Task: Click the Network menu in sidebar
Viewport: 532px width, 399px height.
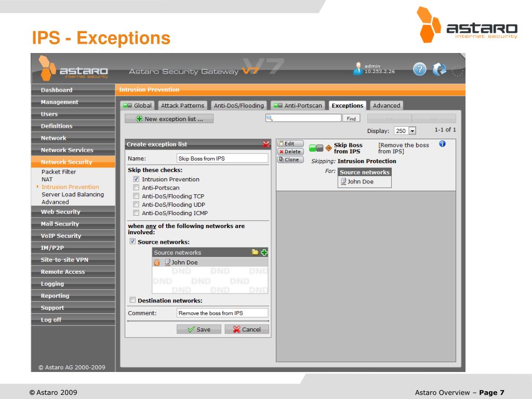Action: point(73,138)
